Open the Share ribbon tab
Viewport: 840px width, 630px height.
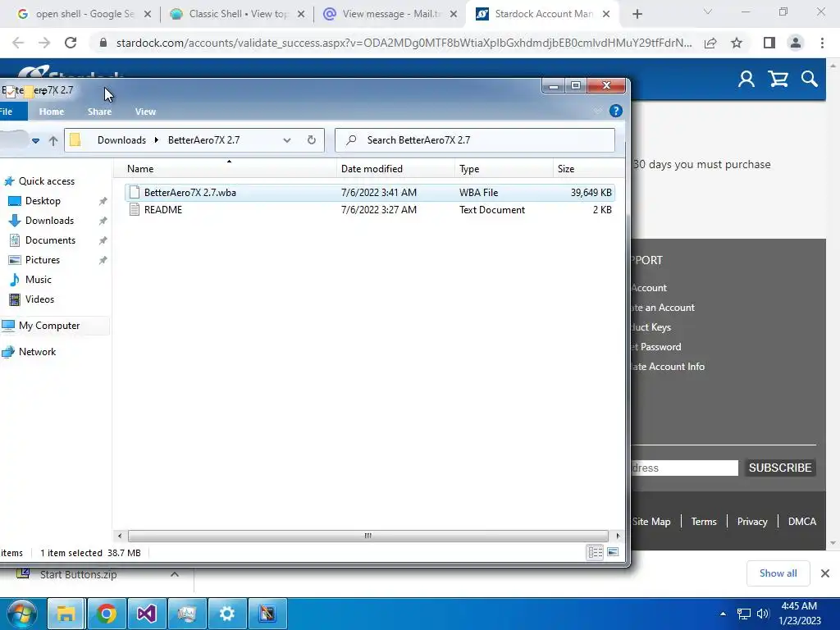click(x=99, y=112)
